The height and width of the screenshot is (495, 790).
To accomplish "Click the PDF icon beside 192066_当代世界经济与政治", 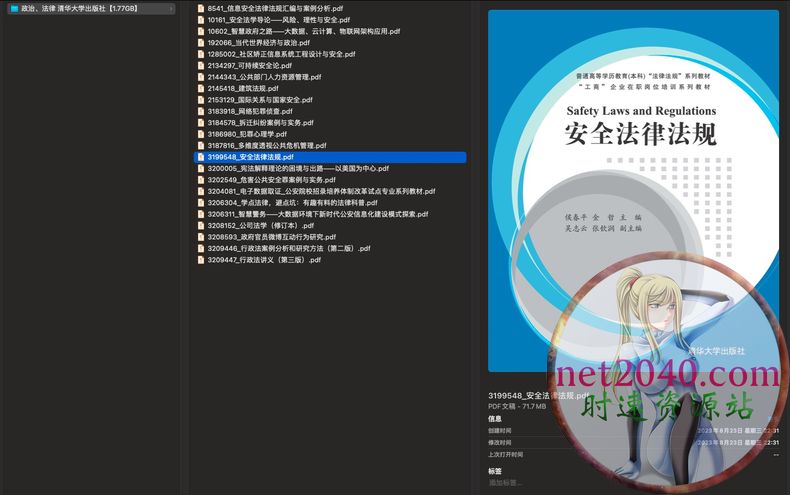I will (201, 43).
